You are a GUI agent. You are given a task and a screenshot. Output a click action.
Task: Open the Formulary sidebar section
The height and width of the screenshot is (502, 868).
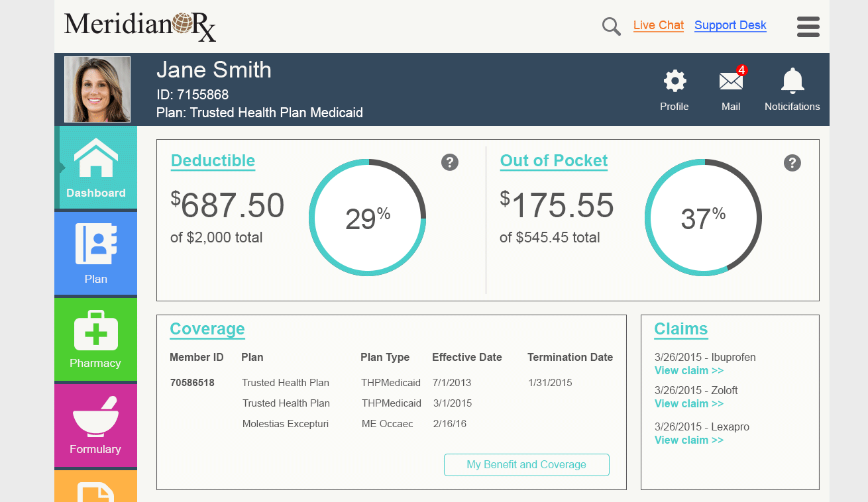pos(96,425)
